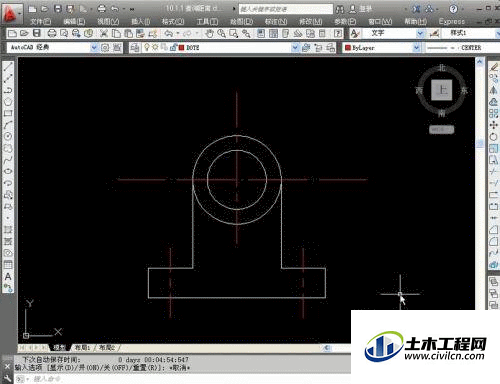The height and width of the screenshot is (384, 500).
Task: Select the Circle draw tool
Action: [x=8, y=136]
